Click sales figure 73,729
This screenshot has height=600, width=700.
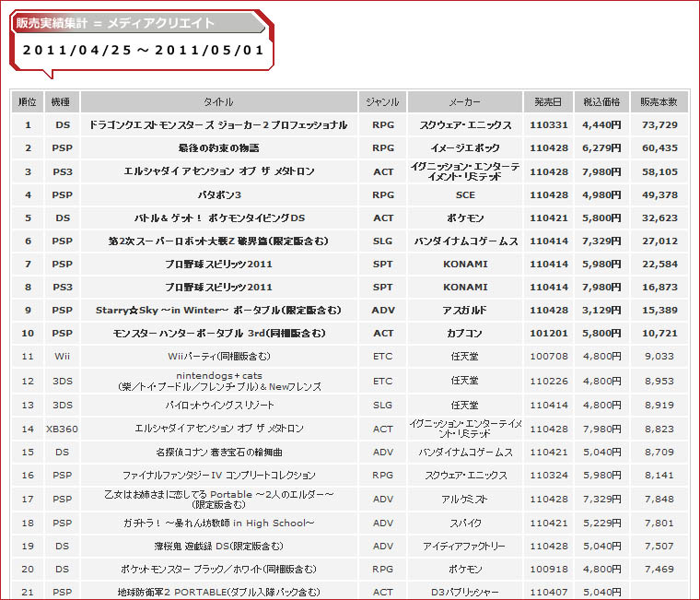click(x=659, y=125)
